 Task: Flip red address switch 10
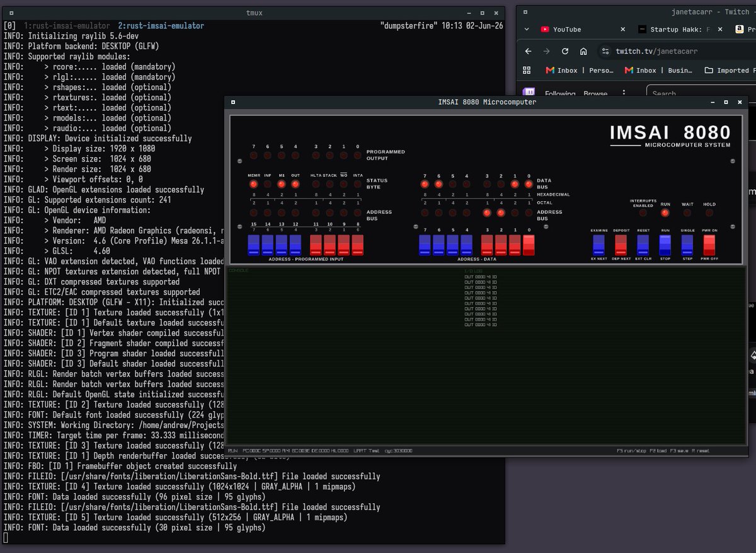(329, 245)
